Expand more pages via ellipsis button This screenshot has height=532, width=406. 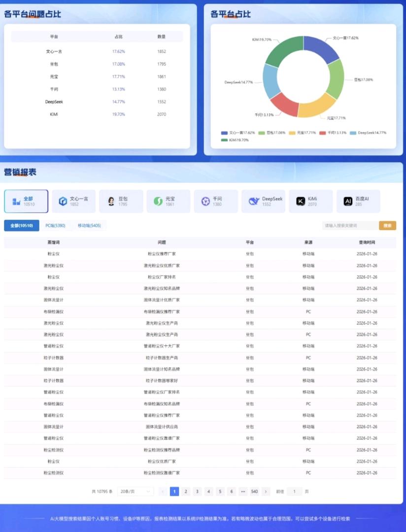tap(243, 492)
